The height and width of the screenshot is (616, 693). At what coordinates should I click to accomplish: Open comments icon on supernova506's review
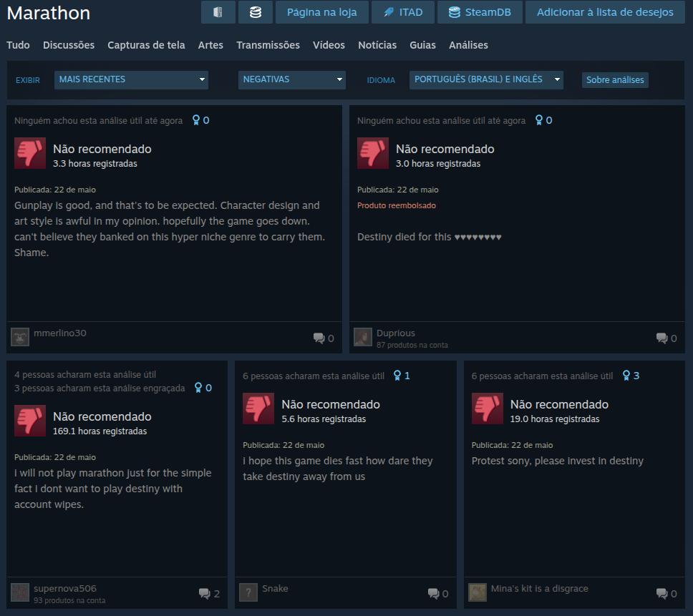(x=205, y=594)
